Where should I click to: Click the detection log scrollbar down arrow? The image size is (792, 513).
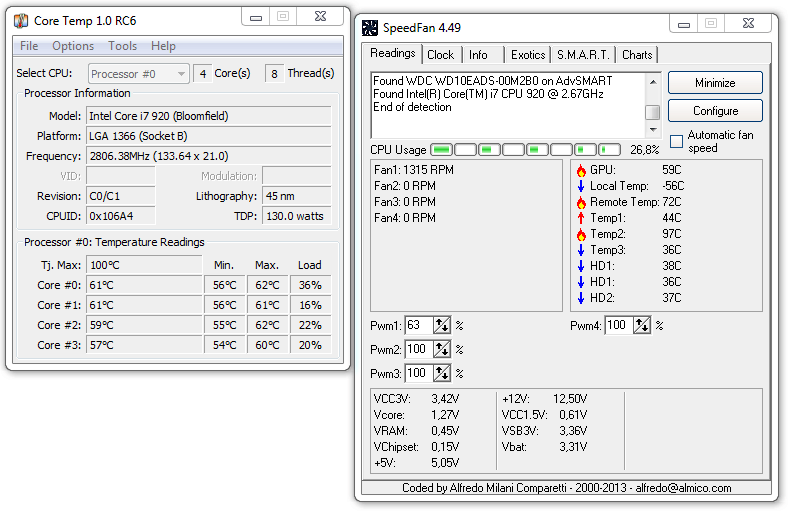click(x=653, y=130)
